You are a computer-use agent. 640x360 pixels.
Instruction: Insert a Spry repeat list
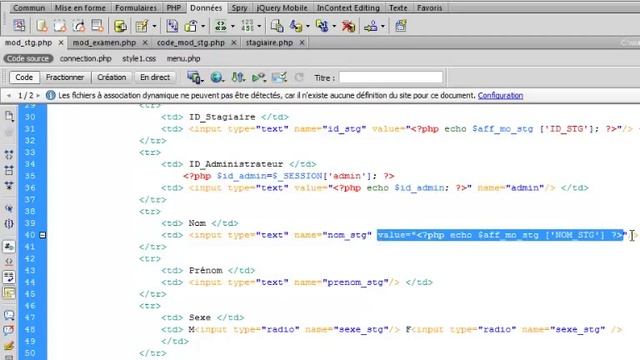(98, 26)
